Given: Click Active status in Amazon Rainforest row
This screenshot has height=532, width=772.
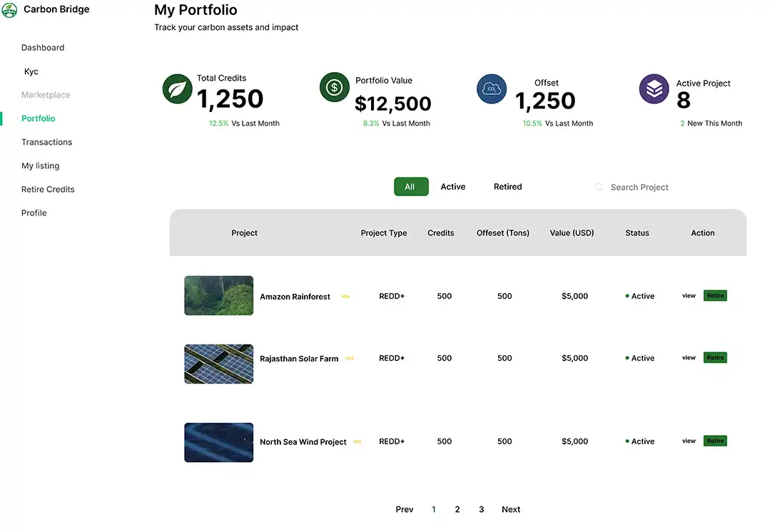Looking at the screenshot, I should coord(640,296).
